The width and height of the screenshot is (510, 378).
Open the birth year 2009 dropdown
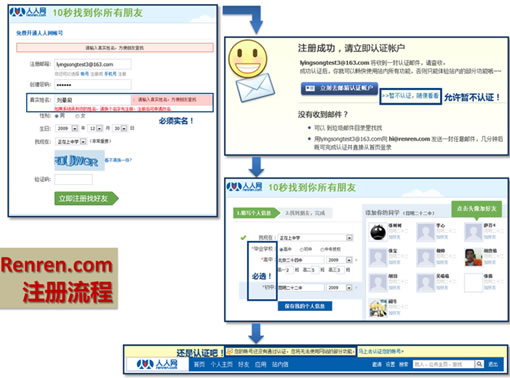point(67,128)
